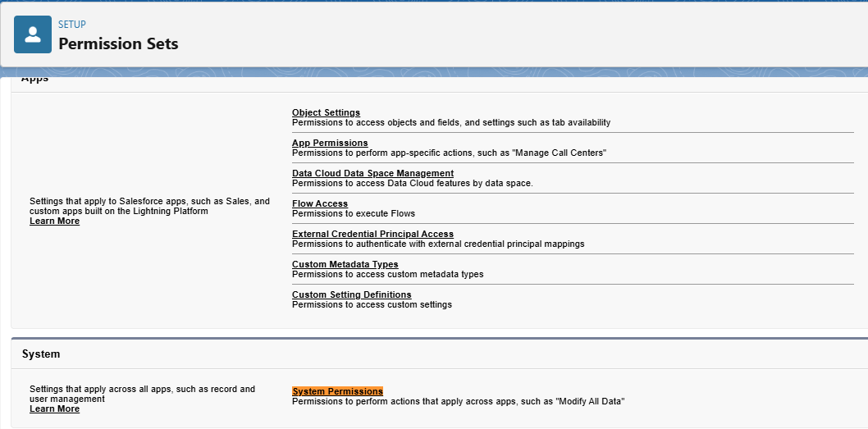Image resolution: width=868 pixels, height=429 pixels.
Task: Click text about external credential principal mappings
Action: point(438,244)
